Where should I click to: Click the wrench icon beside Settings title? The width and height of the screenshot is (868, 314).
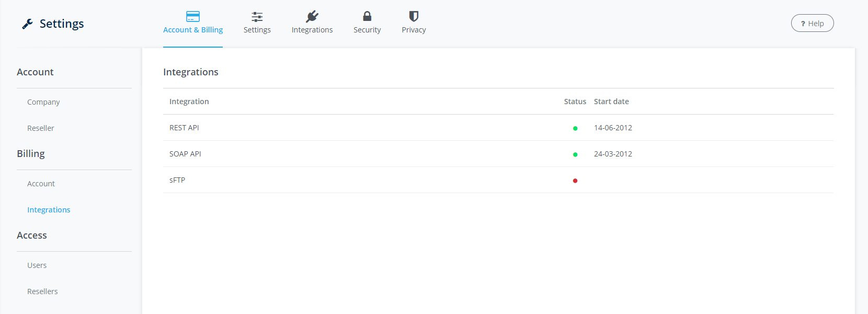click(27, 24)
